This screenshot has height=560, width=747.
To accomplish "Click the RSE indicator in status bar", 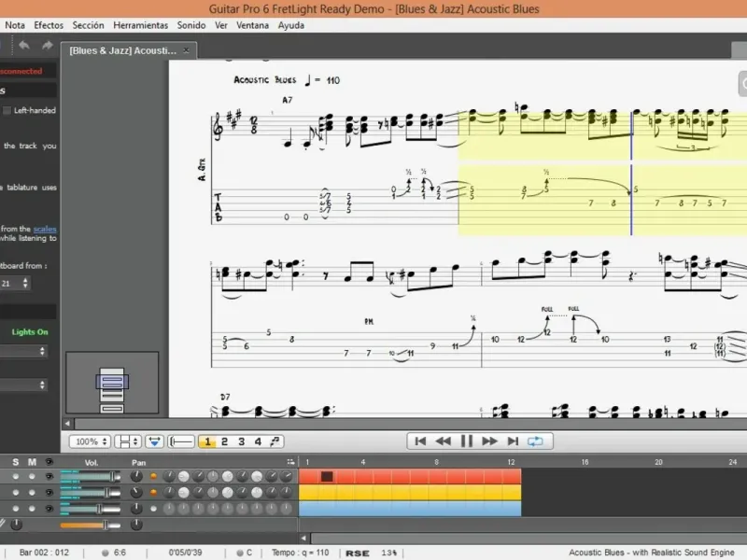I will 358,553.
